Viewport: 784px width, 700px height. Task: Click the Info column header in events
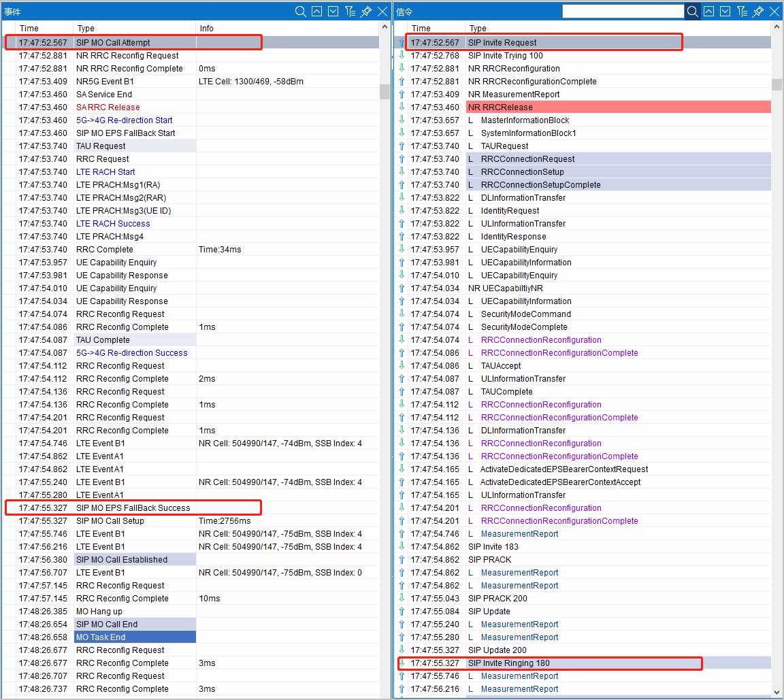click(207, 29)
